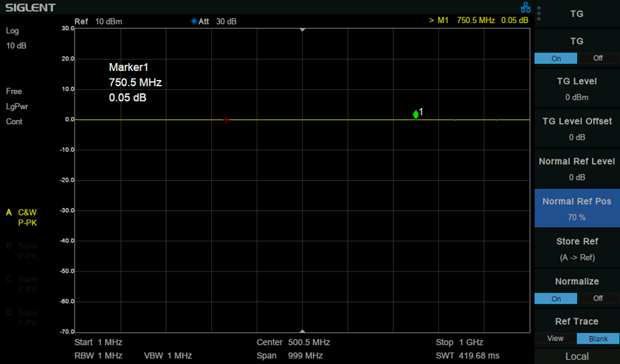This screenshot has width=620, height=364.
Task: Select Blank for Ref Trace
Action: (598, 339)
